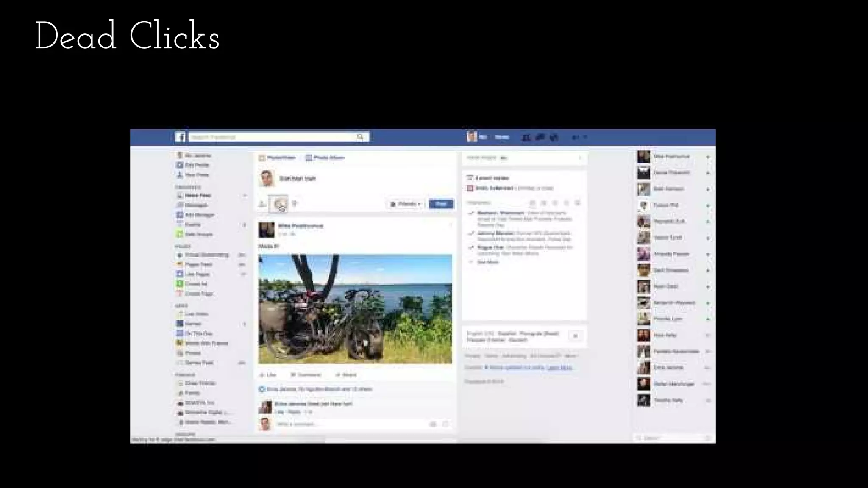Click the On This Day icon in the left sidebar
This screenshot has height=488, width=868.
coord(180,333)
